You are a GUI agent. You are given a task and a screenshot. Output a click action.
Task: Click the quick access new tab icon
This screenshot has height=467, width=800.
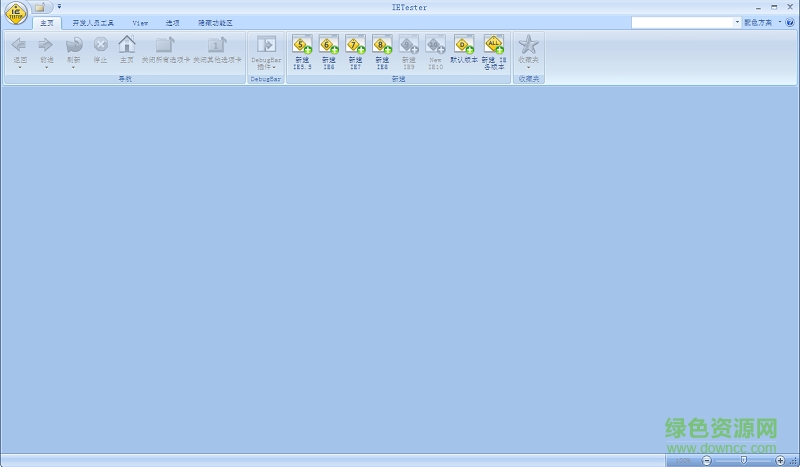(40, 7)
